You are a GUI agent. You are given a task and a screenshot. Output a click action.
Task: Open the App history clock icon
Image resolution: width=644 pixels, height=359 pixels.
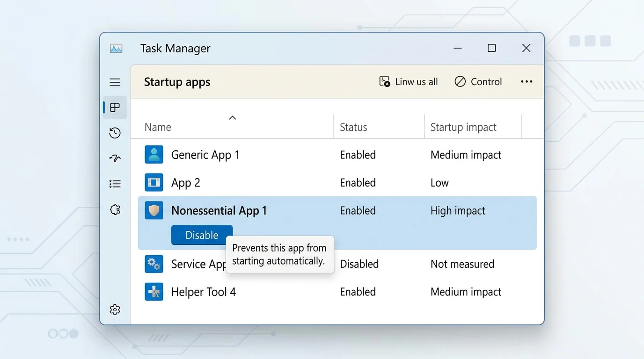click(115, 133)
